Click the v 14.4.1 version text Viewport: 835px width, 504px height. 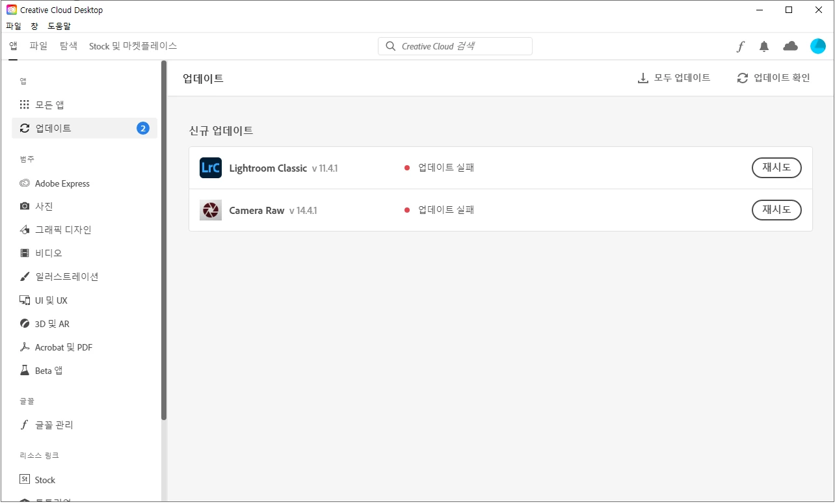click(x=303, y=211)
